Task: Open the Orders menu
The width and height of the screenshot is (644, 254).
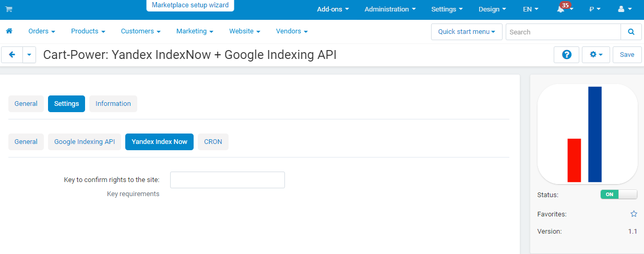Action: (42, 31)
